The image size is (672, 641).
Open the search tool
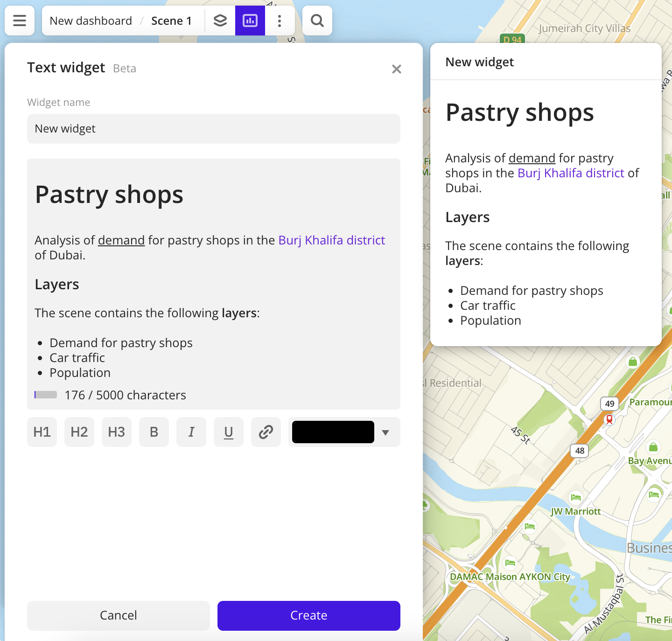317,21
